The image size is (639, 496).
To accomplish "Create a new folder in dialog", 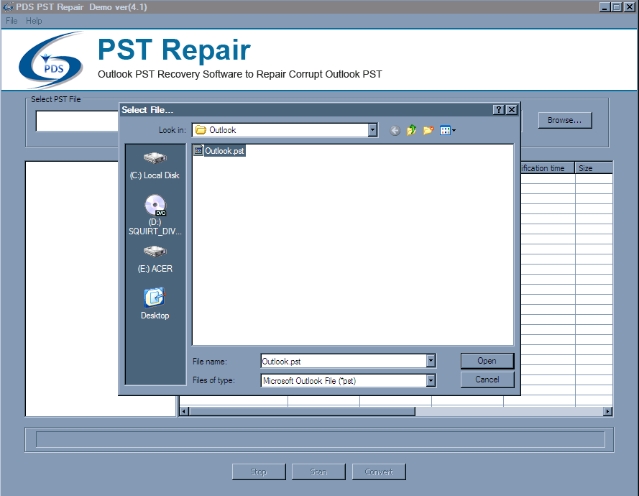I will point(428,130).
